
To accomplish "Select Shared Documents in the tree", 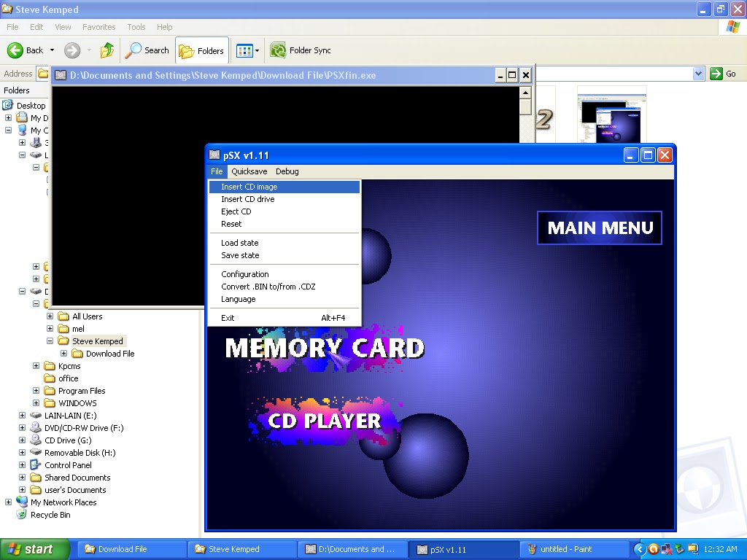I will click(x=77, y=477).
